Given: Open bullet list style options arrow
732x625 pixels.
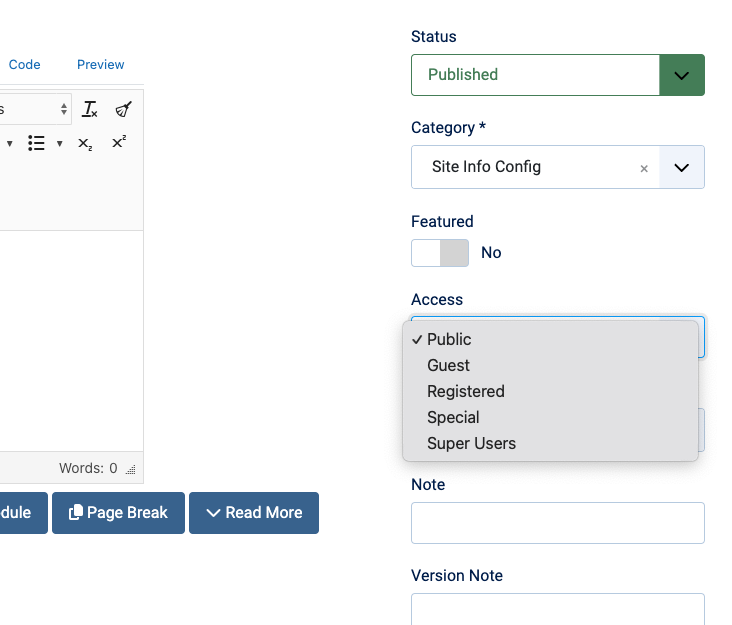Looking at the screenshot, I should 59,143.
